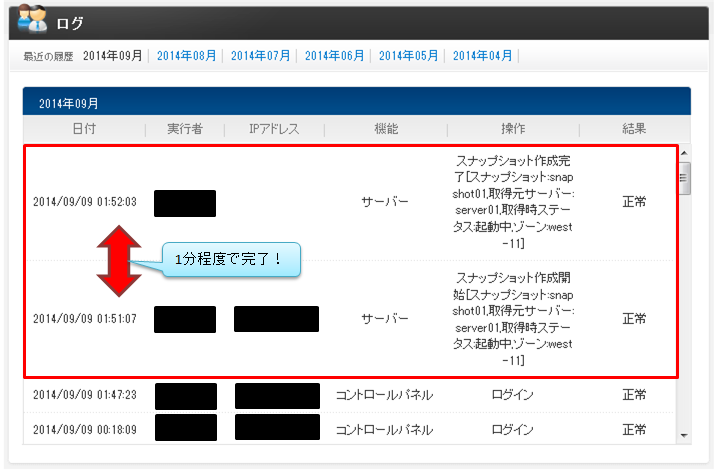Click the log users icon in header
The width and height of the screenshot is (715, 470).
(32, 19)
